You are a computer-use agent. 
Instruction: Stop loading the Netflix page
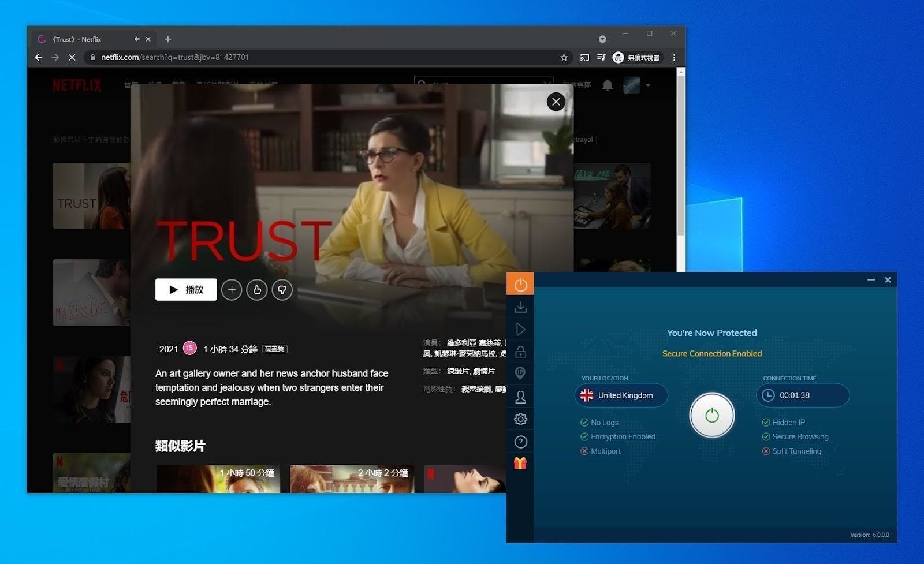coord(72,57)
